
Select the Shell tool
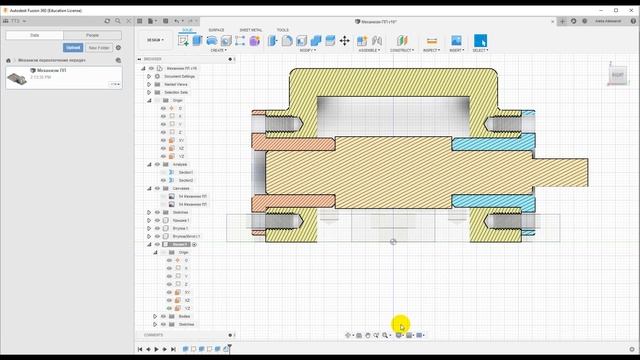coord(301,40)
